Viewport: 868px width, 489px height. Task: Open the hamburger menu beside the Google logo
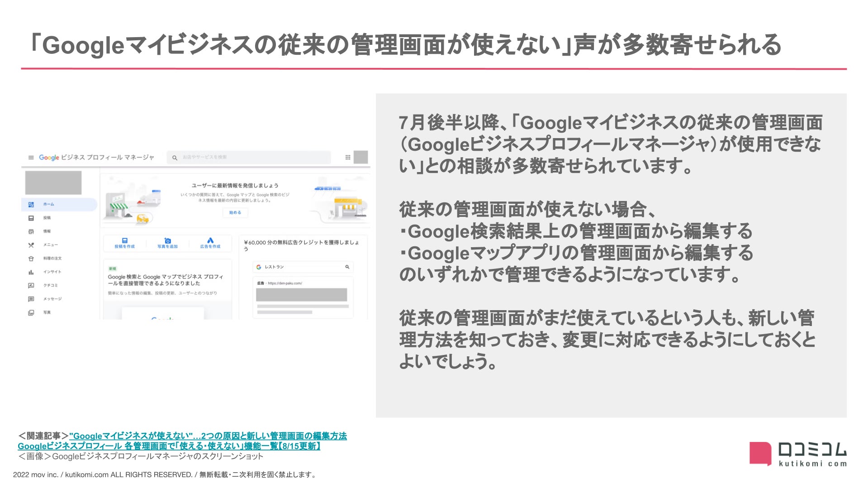point(31,158)
